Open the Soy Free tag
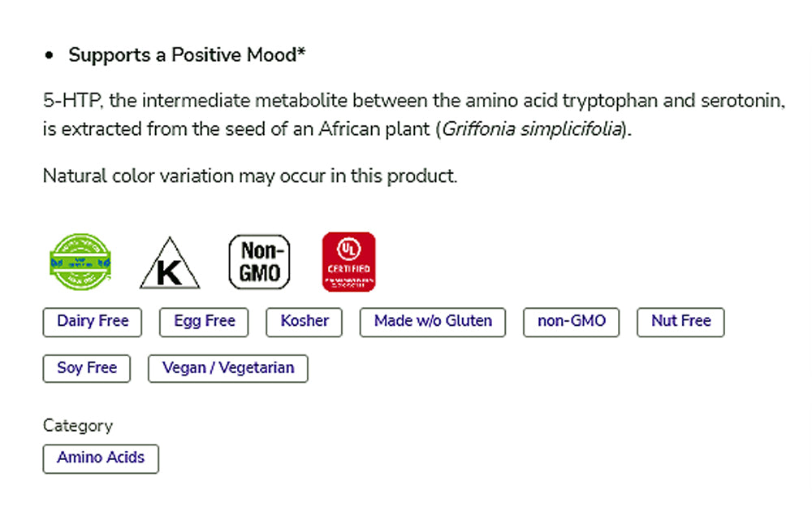This screenshot has width=812, height=508. pyautogui.click(x=87, y=368)
